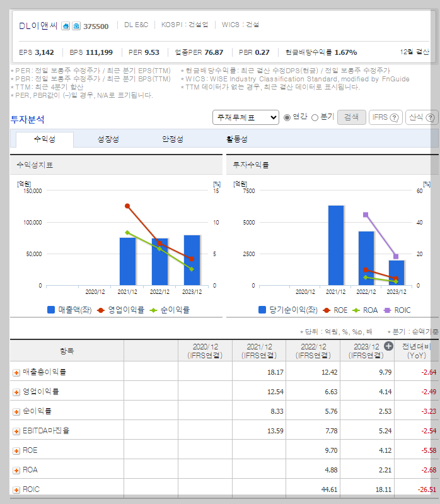Viewport: 440px width, 504px height.
Task: Expand the ROIC row details
Action: click(16, 490)
